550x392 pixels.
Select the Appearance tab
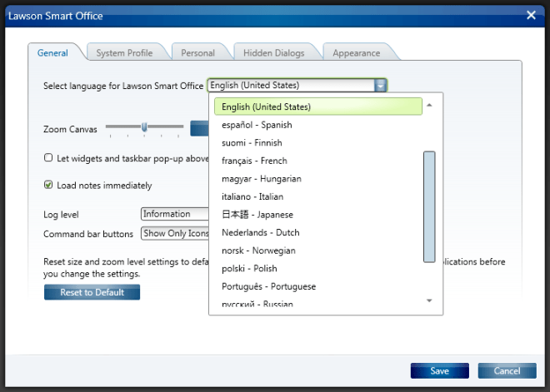point(357,53)
